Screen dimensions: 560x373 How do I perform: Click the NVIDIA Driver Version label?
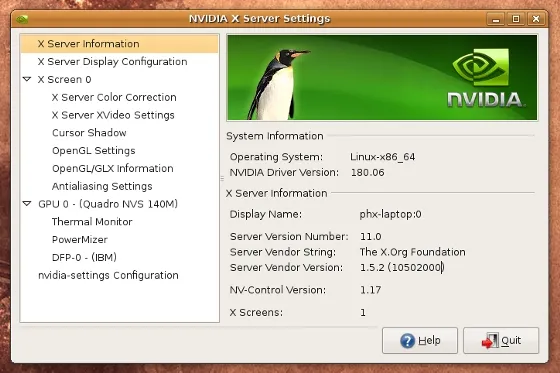click(284, 173)
